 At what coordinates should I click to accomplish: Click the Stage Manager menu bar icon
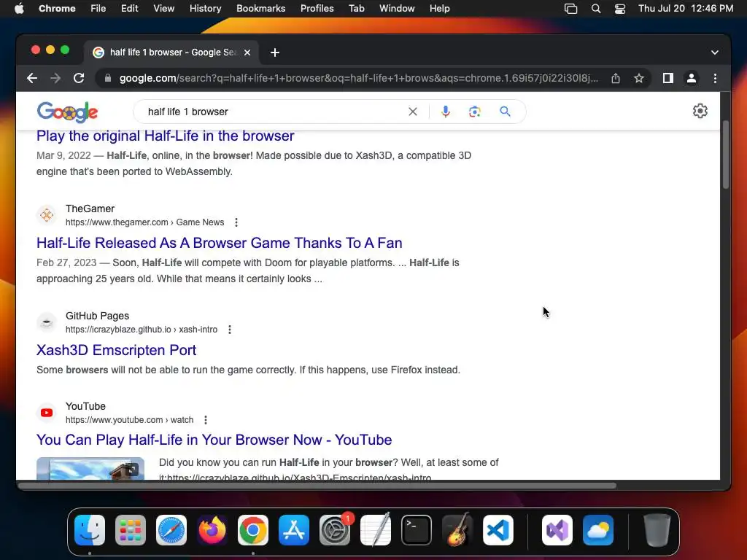570,9
